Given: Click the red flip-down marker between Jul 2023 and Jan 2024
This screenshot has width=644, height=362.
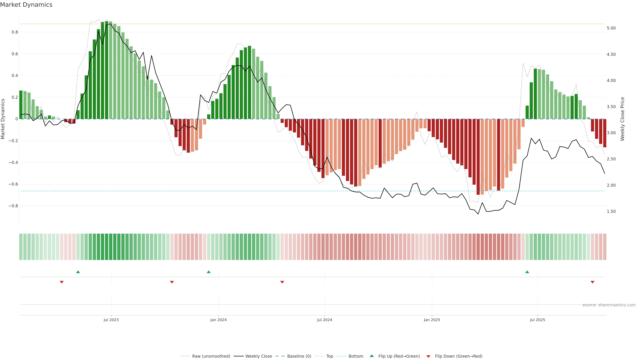Looking at the screenshot, I should 172,282.
